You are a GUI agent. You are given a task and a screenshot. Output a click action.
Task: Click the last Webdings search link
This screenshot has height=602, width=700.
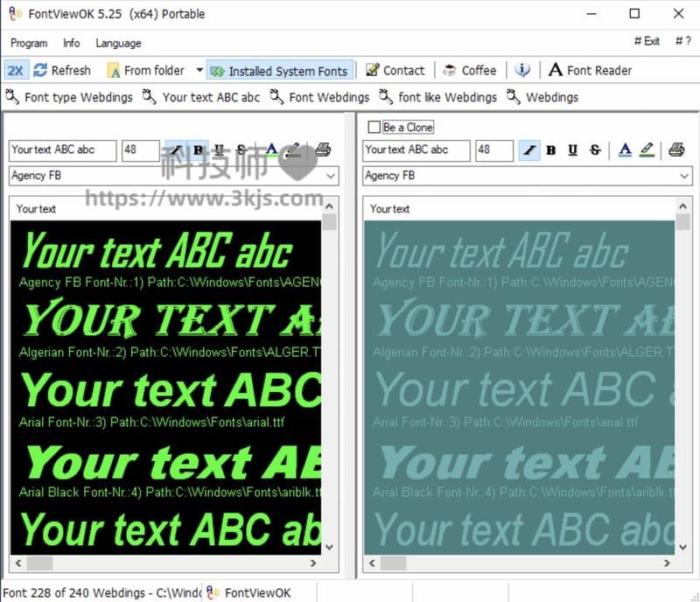click(x=542, y=97)
